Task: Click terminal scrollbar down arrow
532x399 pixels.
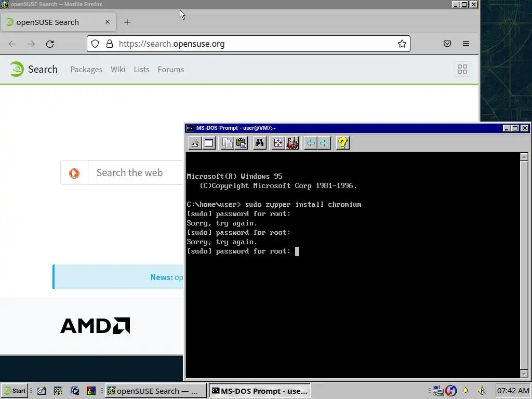Action: click(x=524, y=374)
